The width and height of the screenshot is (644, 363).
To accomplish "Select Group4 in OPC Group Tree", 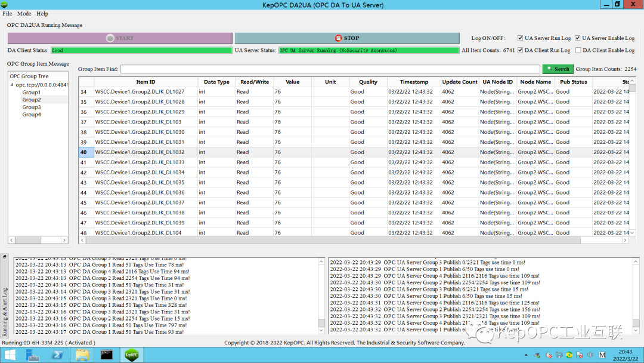I will click(32, 114).
